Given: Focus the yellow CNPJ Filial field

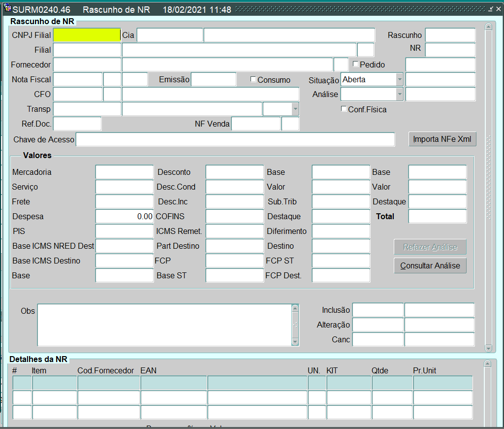Looking at the screenshot, I should [87, 35].
